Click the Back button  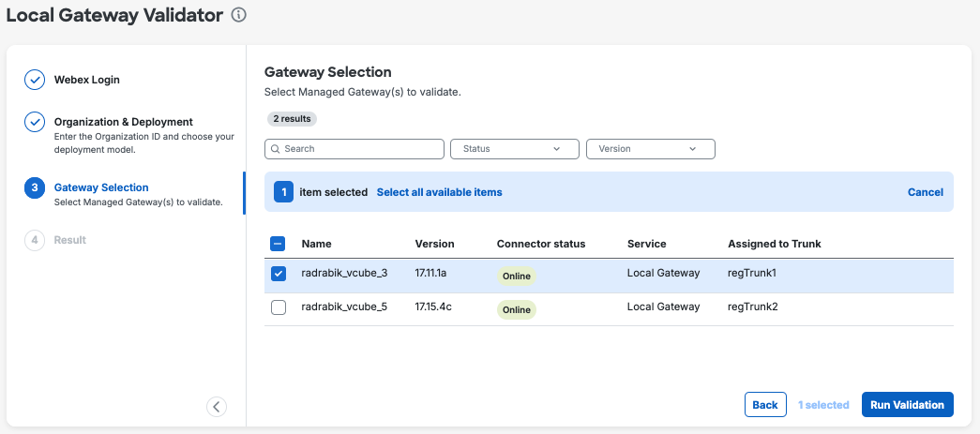pos(765,405)
